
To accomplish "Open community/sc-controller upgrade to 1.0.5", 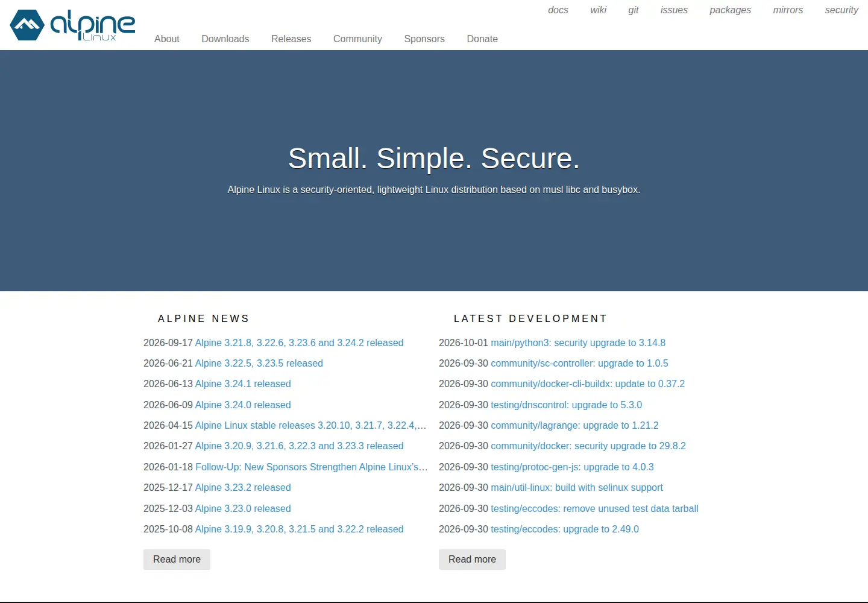I will click(579, 363).
